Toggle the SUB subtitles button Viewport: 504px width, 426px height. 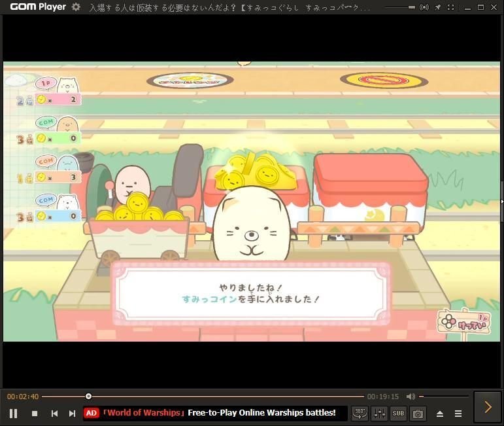(x=398, y=414)
